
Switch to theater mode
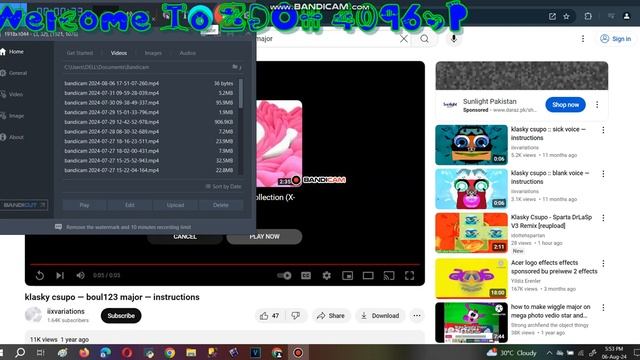[x=368, y=276]
